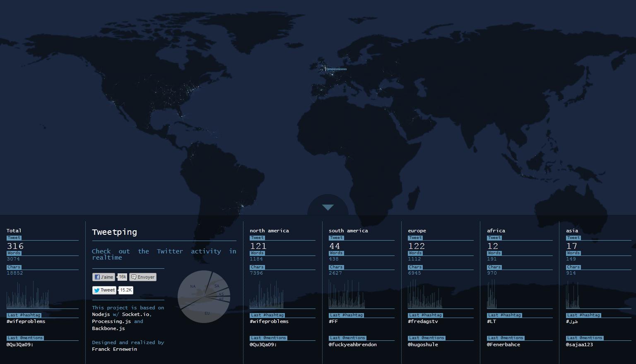
Task: Click africa tweet count 12
Action: (493, 246)
